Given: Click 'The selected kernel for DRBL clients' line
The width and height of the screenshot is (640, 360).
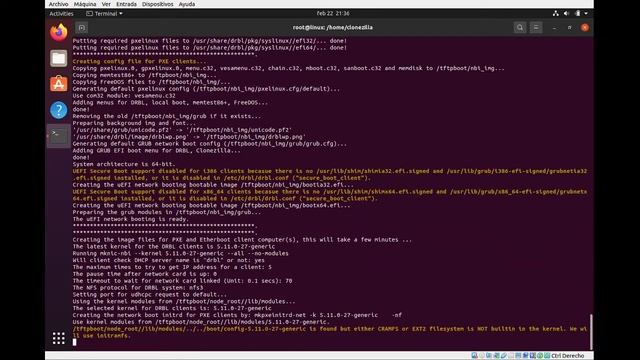Looking at the screenshot, I should click(x=172, y=308).
